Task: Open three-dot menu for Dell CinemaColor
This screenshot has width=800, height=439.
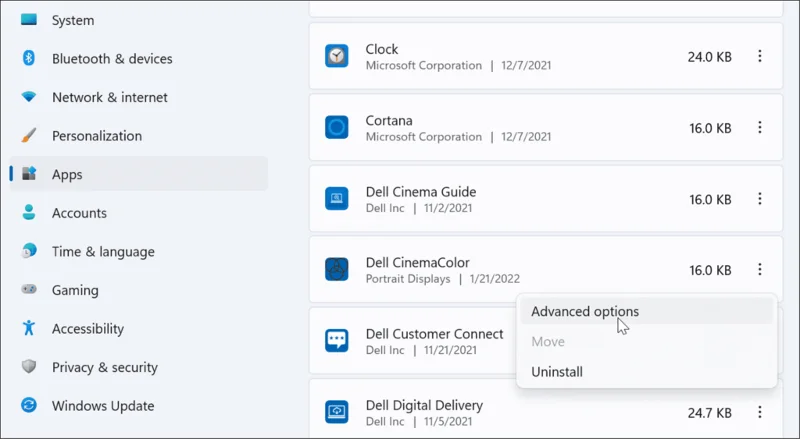Action: tap(760, 270)
